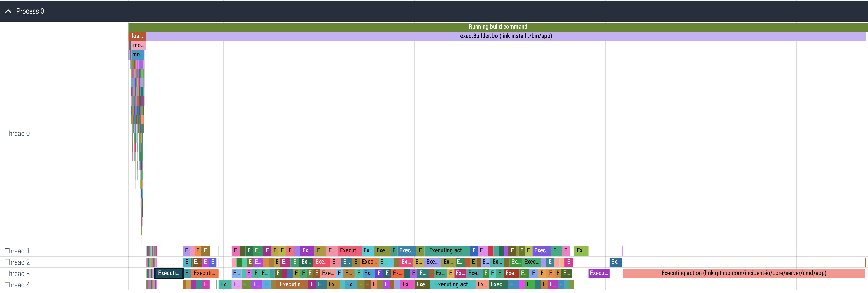Select the Thread 1 track label

click(x=17, y=251)
